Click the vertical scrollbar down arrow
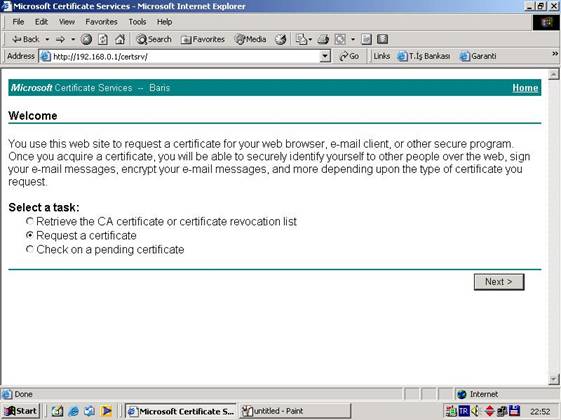The image size is (561, 420). tap(553, 379)
